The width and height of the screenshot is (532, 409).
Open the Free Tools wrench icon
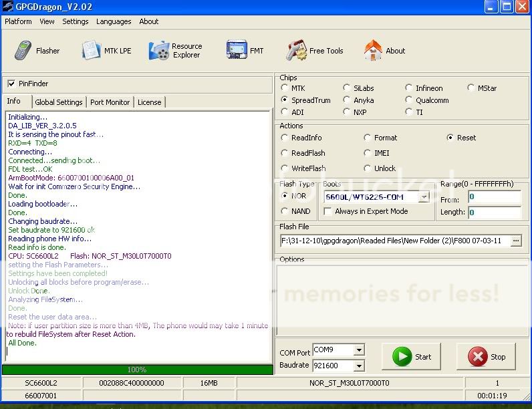(x=297, y=51)
